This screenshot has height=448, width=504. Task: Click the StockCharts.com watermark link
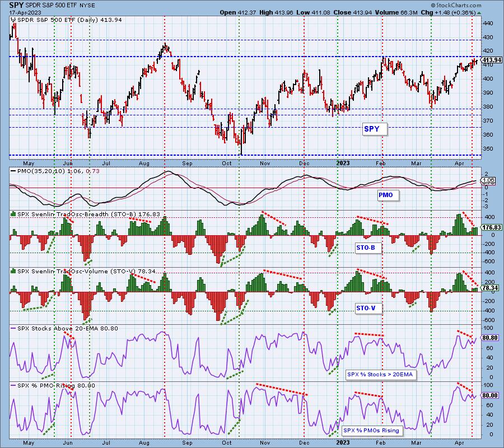point(456,5)
